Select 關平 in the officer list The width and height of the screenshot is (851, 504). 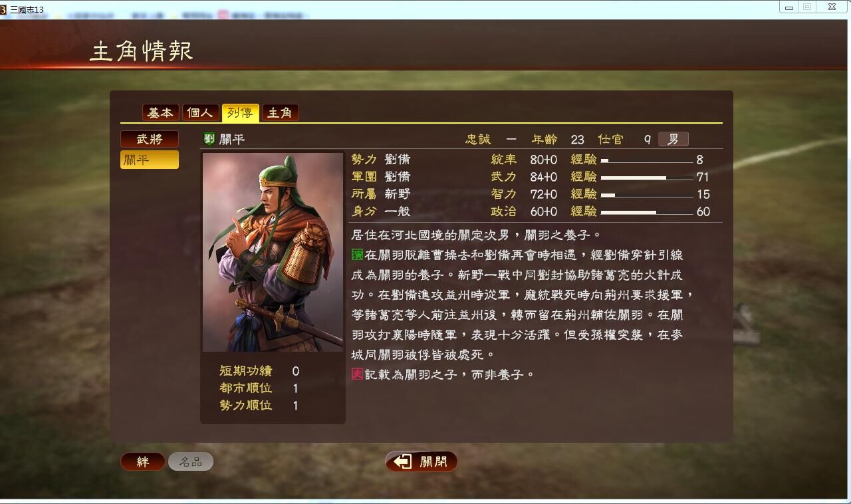tap(150, 160)
